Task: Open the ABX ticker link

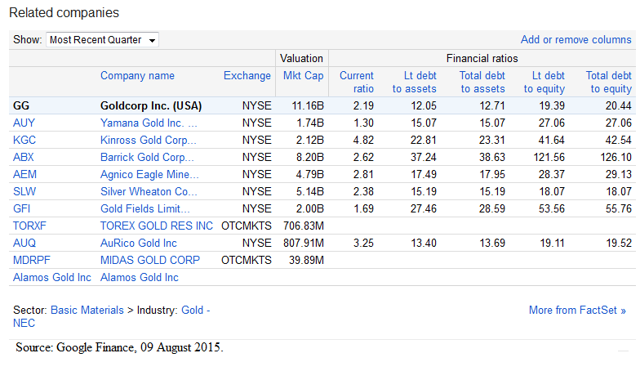Action: pos(23,157)
